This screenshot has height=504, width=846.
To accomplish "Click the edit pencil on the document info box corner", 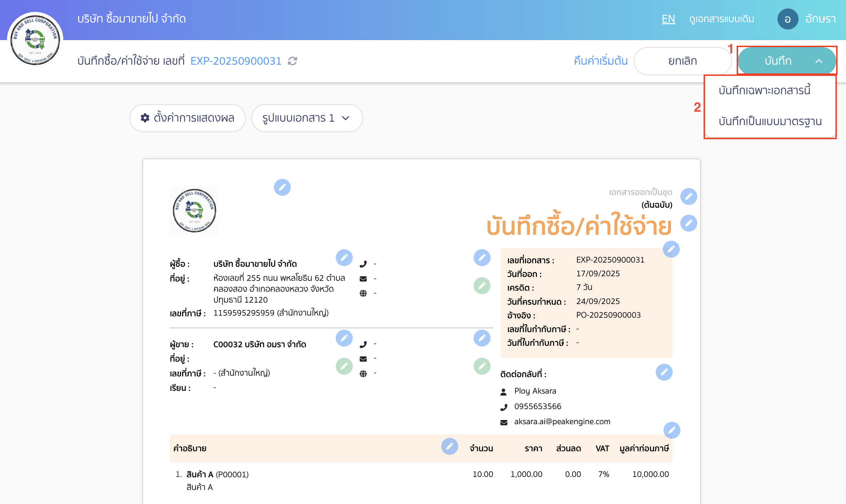I will coord(671,249).
